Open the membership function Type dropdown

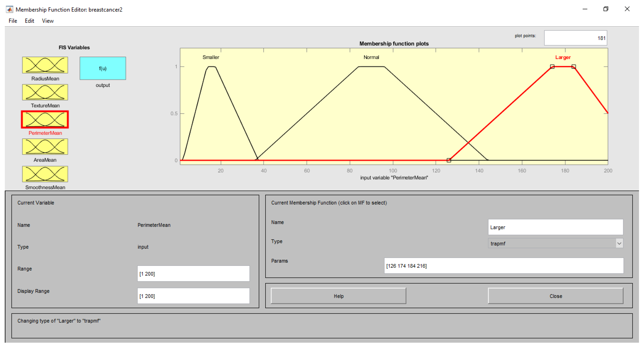pos(552,243)
